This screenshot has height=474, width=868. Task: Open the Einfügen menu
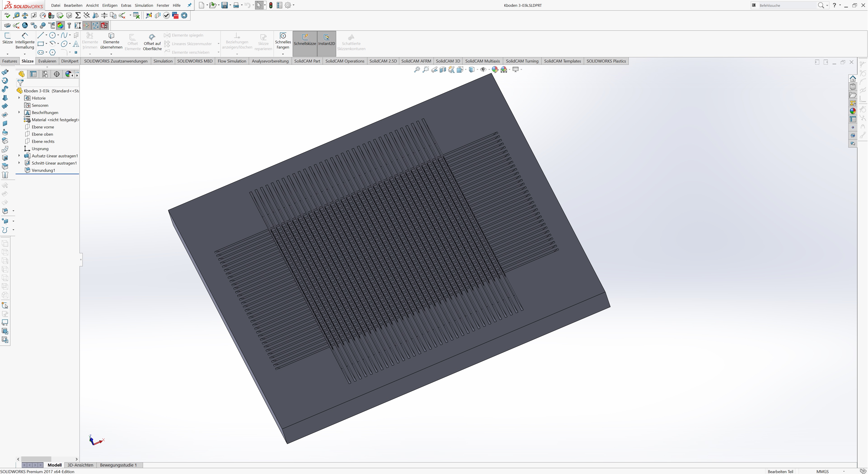[x=110, y=5]
